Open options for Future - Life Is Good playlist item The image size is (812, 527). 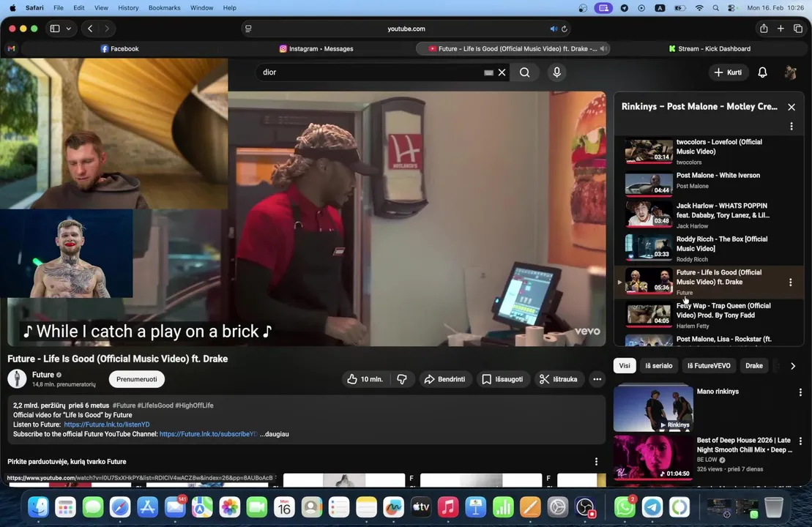click(x=790, y=282)
